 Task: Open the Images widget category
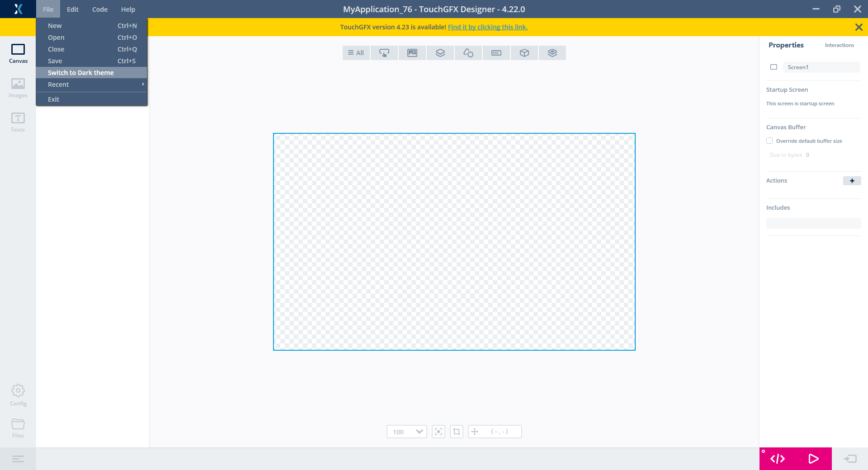click(412, 53)
